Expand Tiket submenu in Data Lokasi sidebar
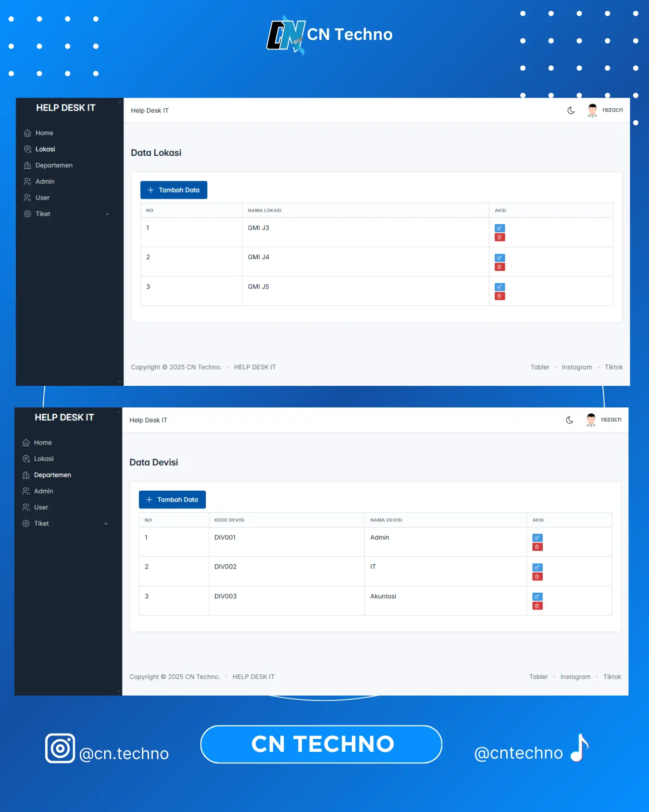The image size is (649, 812). pos(107,214)
